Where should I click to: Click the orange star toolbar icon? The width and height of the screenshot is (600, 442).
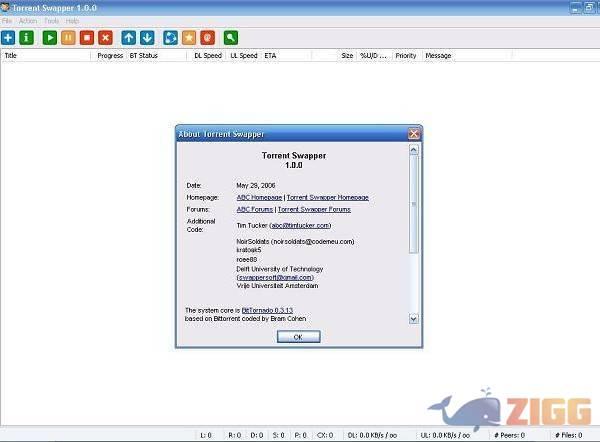[188, 37]
